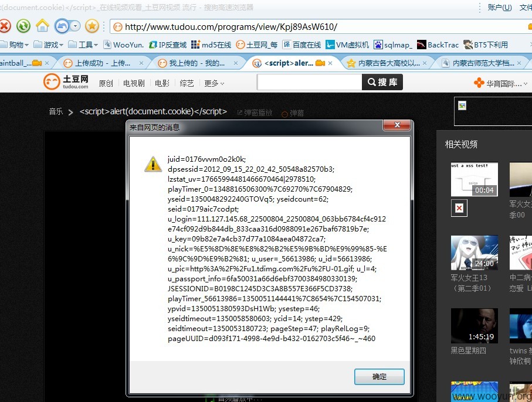Open the 军火女王13 video thumbnail
532x402 pixels.
pyautogui.click(x=475, y=253)
